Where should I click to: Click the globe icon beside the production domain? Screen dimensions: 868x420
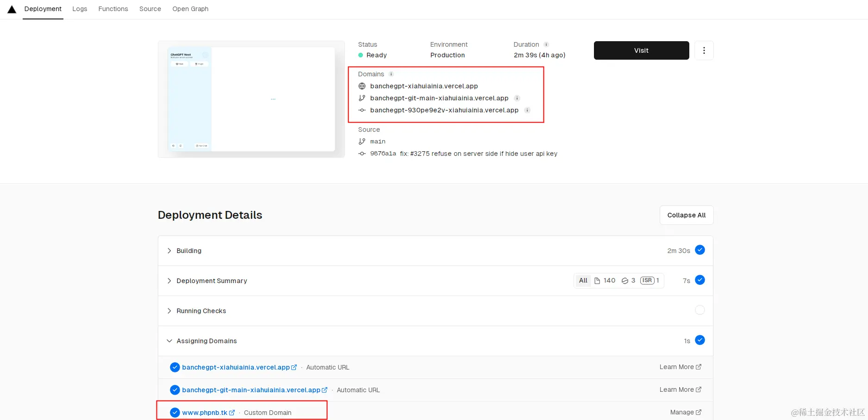(362, 86)
